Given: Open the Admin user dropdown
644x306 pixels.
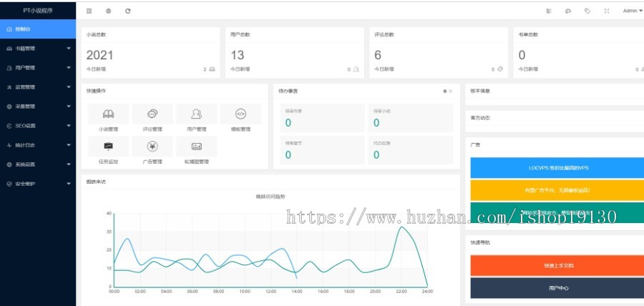Looking at the screenshot, I should point(633,11).
